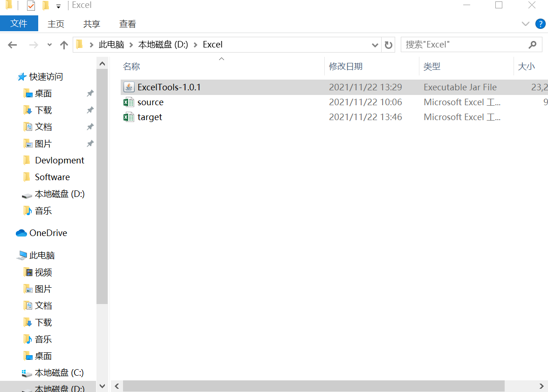Click the pin icon next to 桌面

pyautogui.click(x=90, y=93)
